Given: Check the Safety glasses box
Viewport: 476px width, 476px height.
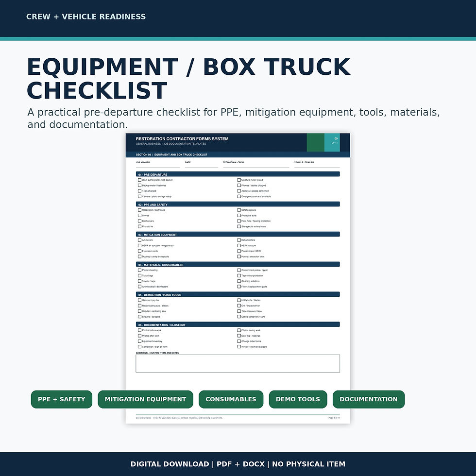Looking at the screenshot, I should (x=239, y=210).
